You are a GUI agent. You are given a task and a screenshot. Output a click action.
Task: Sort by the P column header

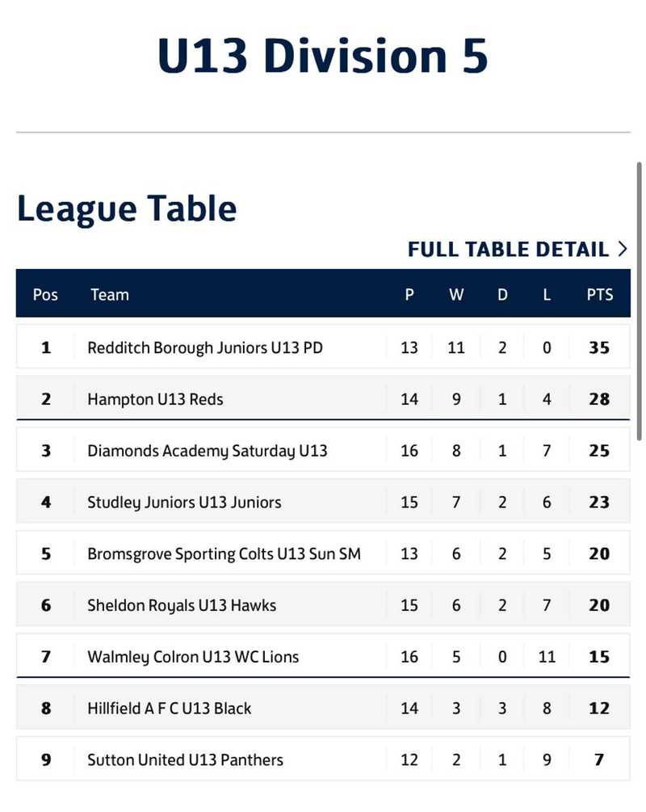click(409, 295)
